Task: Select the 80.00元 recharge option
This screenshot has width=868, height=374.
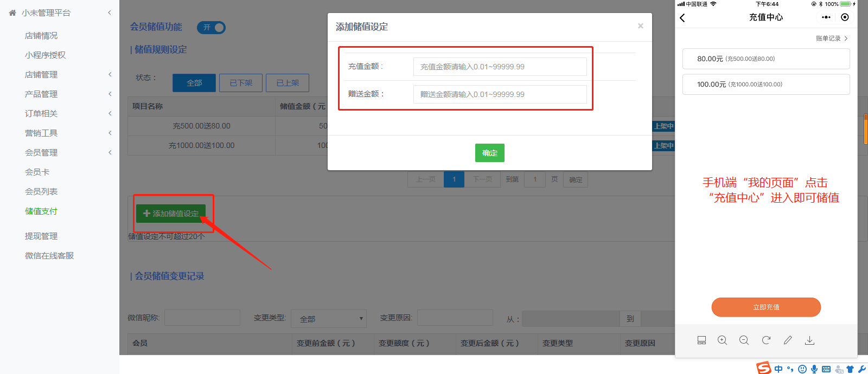Action: pyautogui.click(x=765, y=59)
